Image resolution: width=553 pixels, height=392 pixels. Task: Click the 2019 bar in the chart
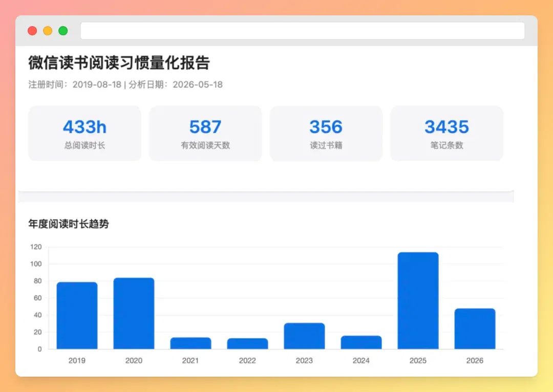77,316
